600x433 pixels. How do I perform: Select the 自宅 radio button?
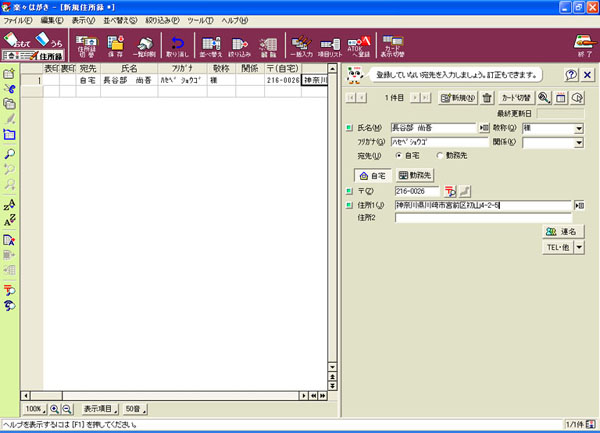click(x=400, y=156)
